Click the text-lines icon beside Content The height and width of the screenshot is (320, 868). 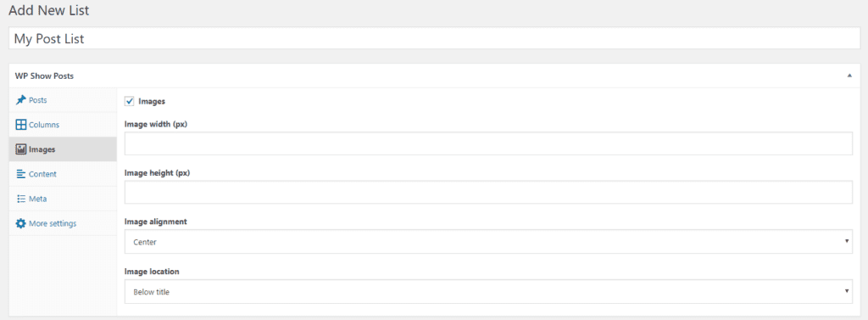21,174
